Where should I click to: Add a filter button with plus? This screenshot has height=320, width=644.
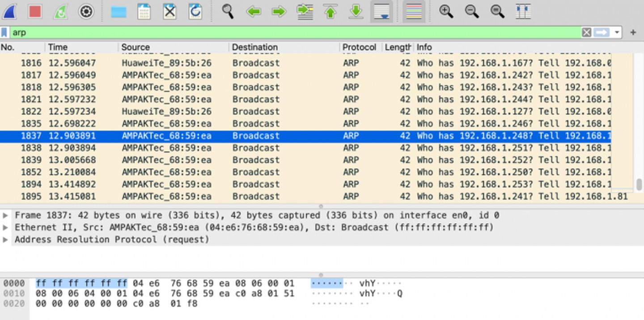tap(633, 32)
